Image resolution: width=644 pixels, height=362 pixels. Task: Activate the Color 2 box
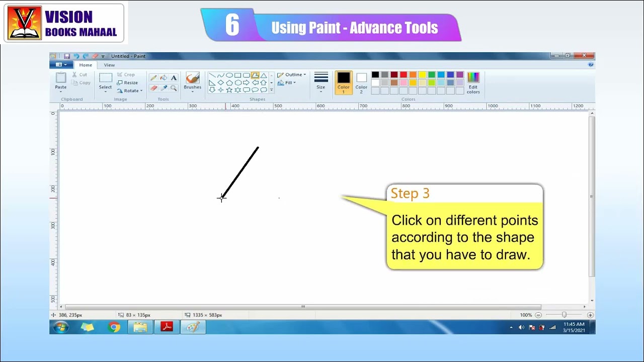tap(361, 83)
